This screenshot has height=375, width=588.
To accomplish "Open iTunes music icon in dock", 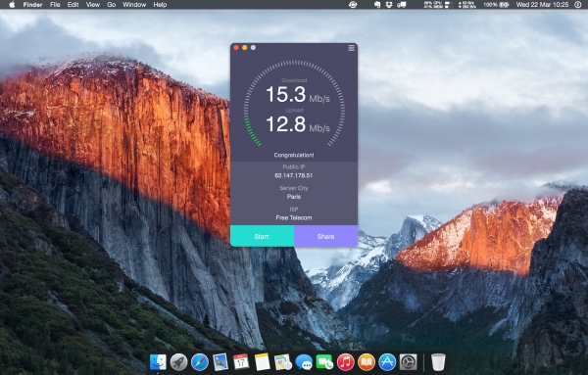I will [x=345, y=362].
